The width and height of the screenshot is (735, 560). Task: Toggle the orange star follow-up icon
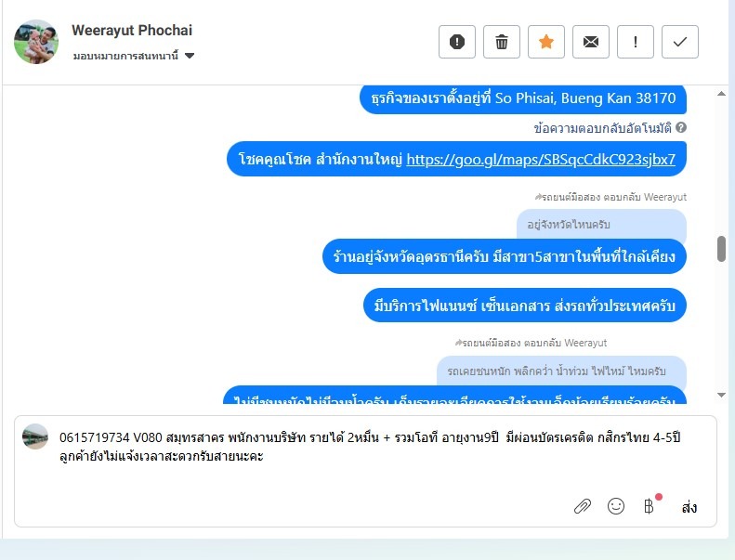pos(546,42)
